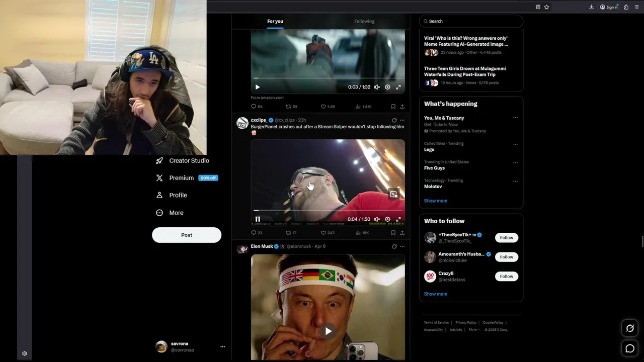Switch to the Following tab

[364, 21]
